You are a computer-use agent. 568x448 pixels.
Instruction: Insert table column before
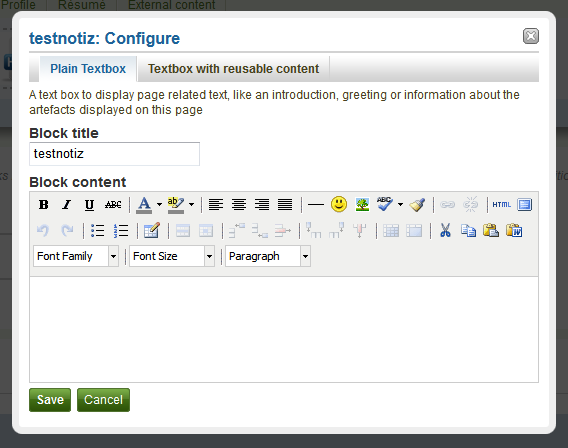coord(313,230)
